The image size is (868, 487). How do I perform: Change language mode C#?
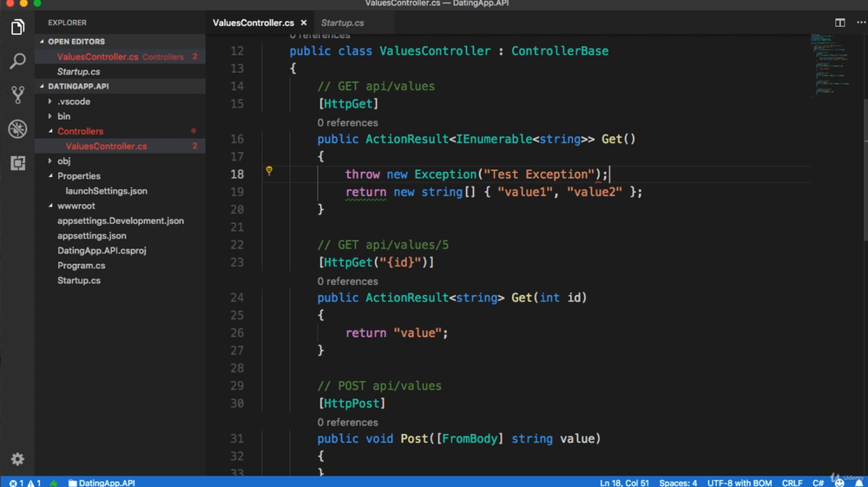818,483
